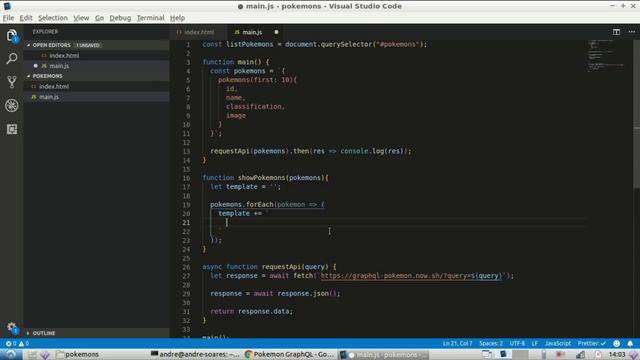Change language mode JavaScript
This screenshot has height=360, width=640.
[x=558, y=343]
